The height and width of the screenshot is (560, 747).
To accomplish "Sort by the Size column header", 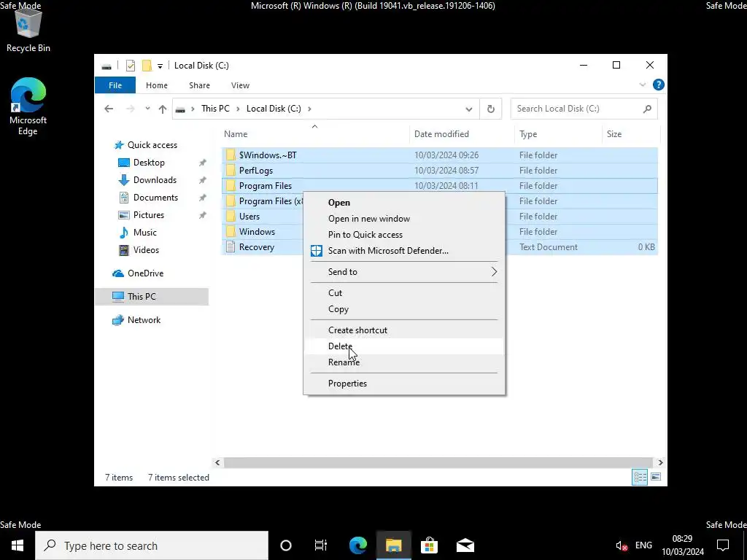I will (x=631, y=134).
